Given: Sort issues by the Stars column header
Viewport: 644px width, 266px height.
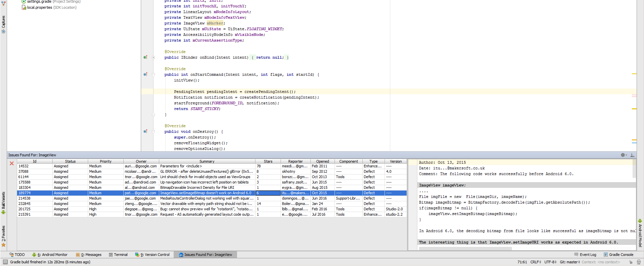Looking at the screenshot, I should (x=268, y=161).
